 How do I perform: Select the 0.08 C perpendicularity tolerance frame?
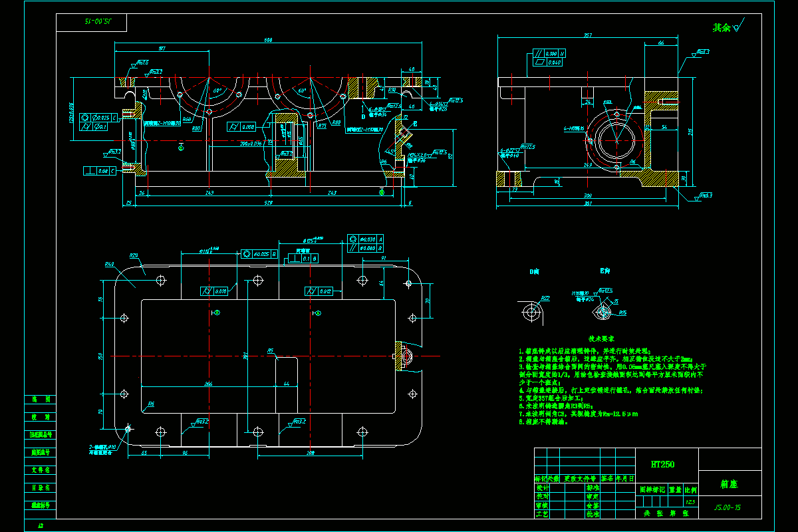[101, 171]
